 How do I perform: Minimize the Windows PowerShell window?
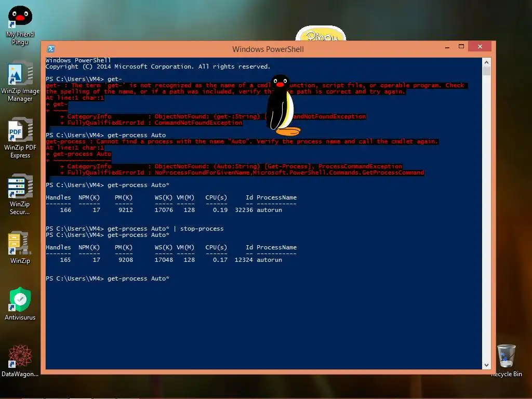pos(447,47)
